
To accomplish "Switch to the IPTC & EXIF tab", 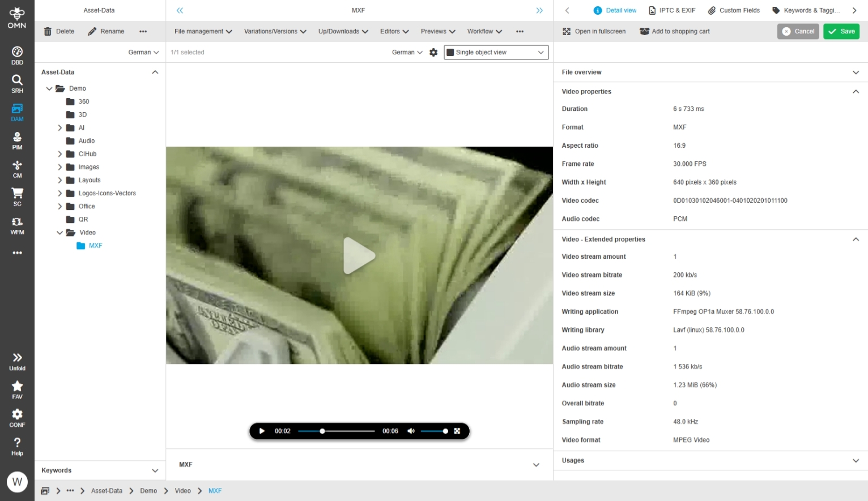I will [x=672, y=10].
